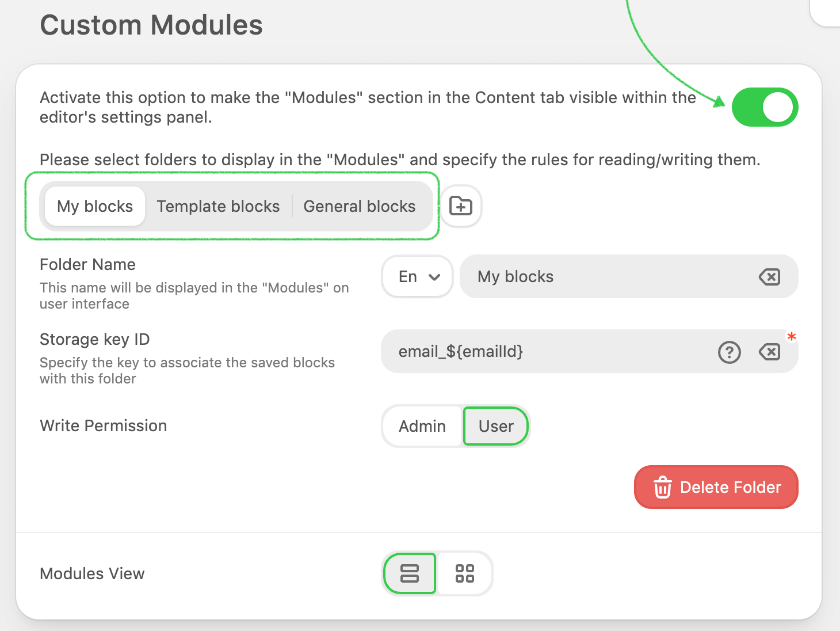Click into the email_${emailId} storage key field
The height and width of the screenshot is (631, 840).
[547, 352]
